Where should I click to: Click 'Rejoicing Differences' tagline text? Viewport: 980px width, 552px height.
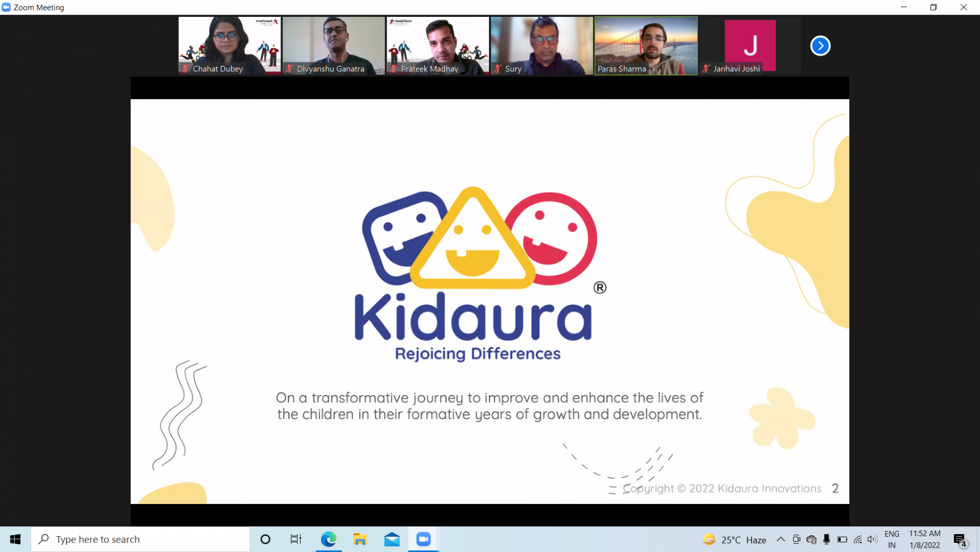coord(477,354)
